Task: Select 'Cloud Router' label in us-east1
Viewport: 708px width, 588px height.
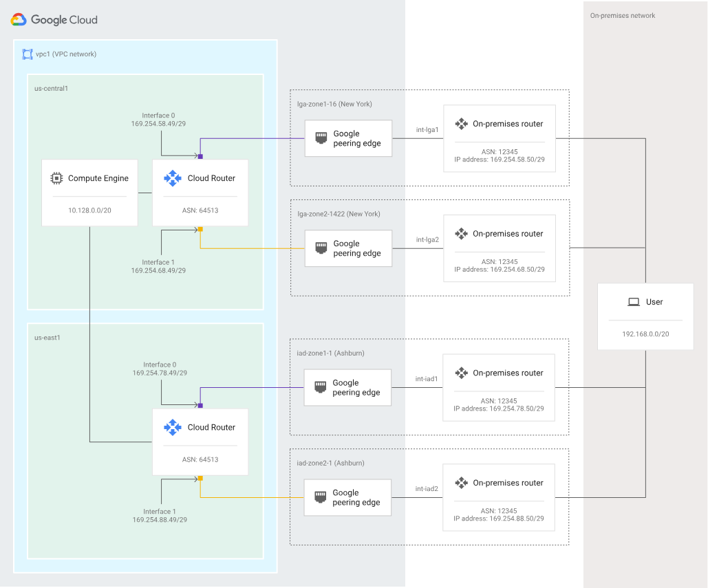Action: 211,427
